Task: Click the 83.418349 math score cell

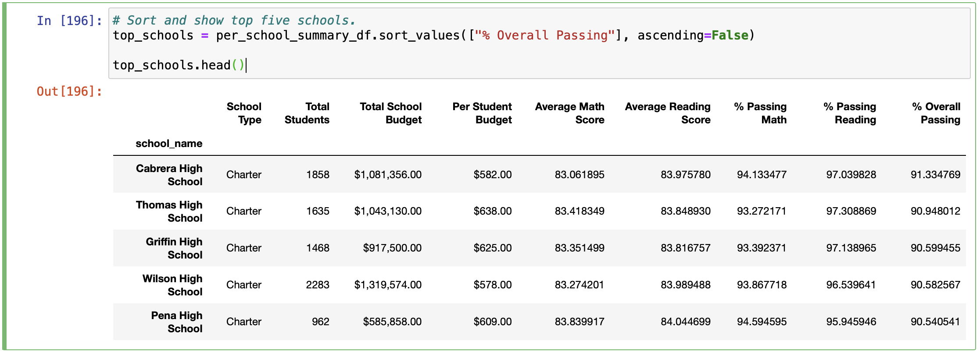Action: click(579, 211)
